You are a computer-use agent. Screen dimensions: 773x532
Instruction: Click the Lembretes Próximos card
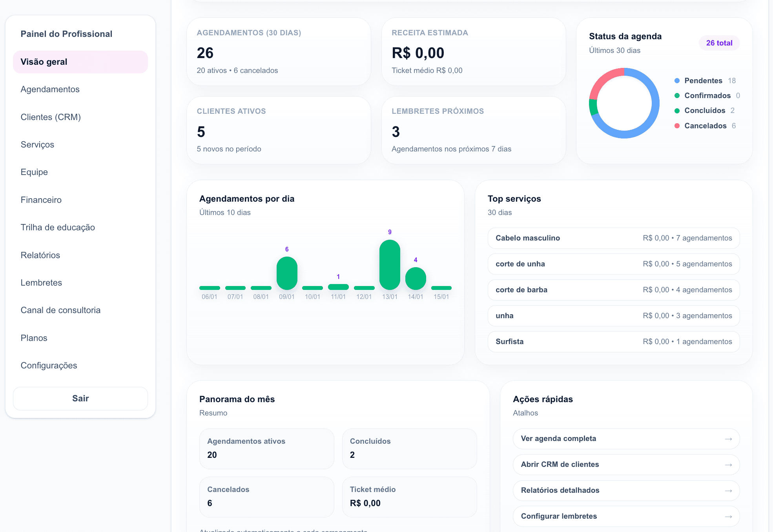473,130
